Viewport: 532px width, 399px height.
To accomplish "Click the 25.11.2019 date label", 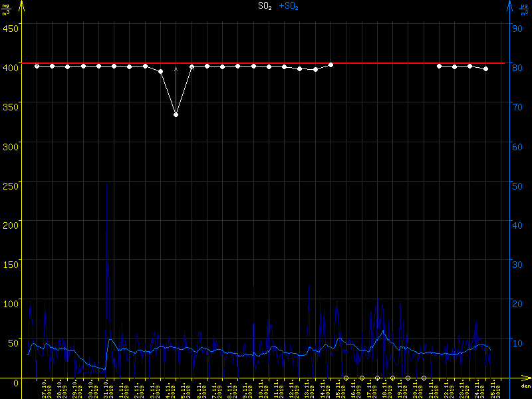I will tap(495, 389).
